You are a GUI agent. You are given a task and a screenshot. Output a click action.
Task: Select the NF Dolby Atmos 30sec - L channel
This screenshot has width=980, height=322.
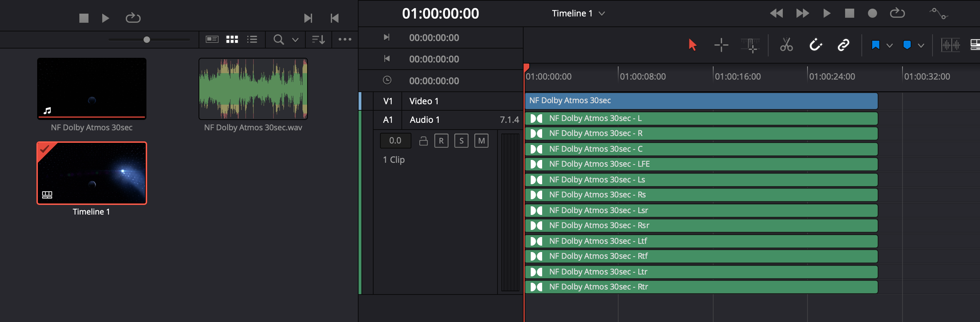click(x=701, y=118)
